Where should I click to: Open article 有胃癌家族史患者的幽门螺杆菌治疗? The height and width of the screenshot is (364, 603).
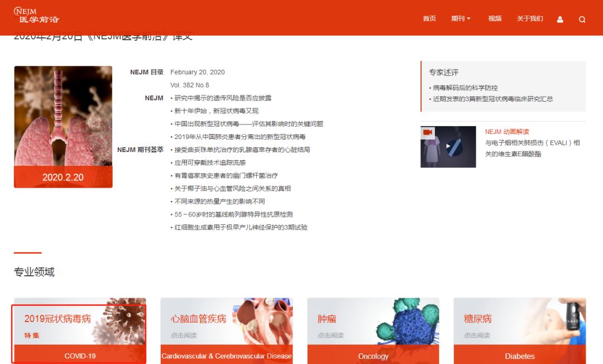tap(226, 176)
